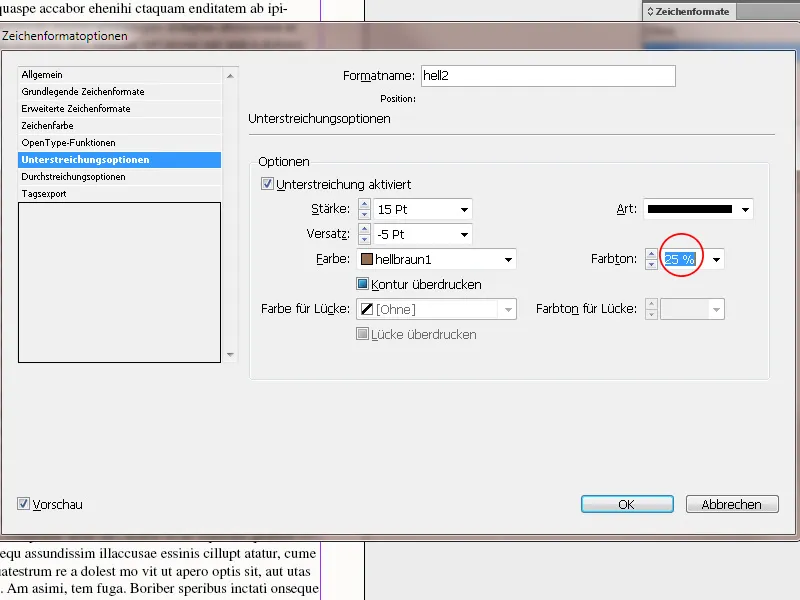Open Erweiterte Zeichenformate section
This screenshot has width=800, height=600.
click(119, 109)
